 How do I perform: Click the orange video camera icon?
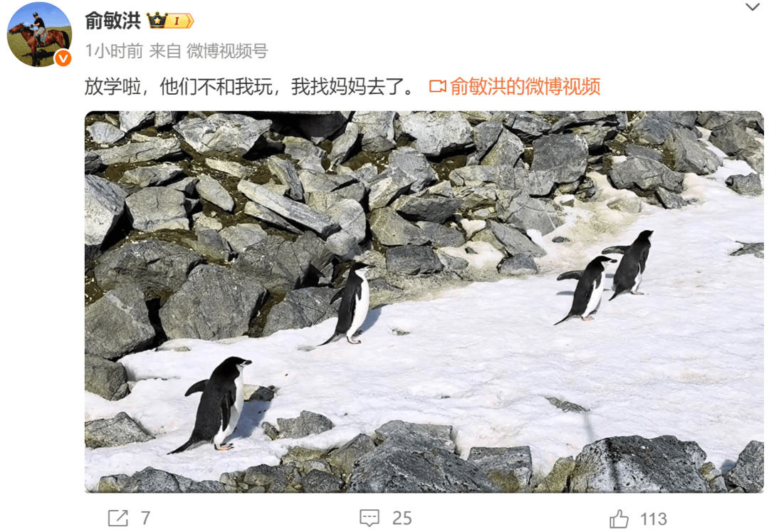click(437, 86)
